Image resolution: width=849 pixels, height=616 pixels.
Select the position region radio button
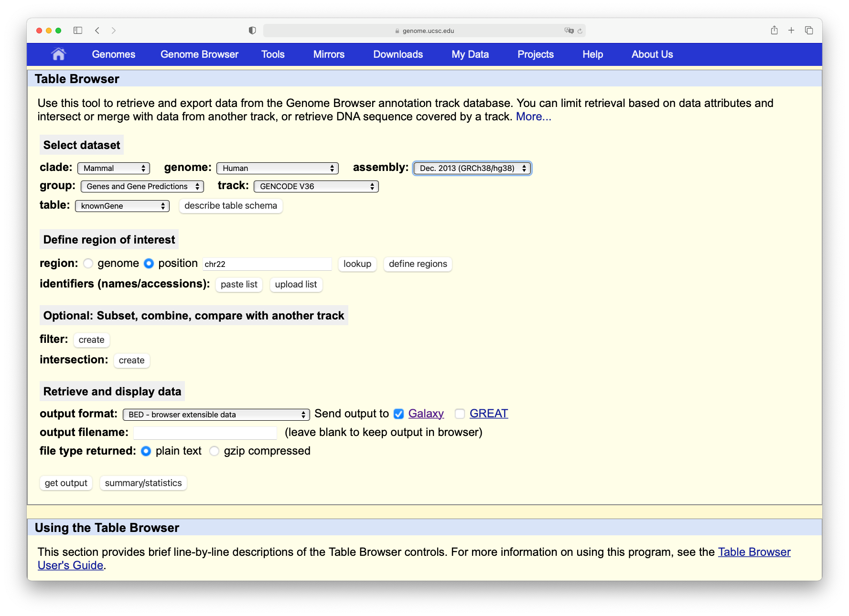tap(149, 264)
